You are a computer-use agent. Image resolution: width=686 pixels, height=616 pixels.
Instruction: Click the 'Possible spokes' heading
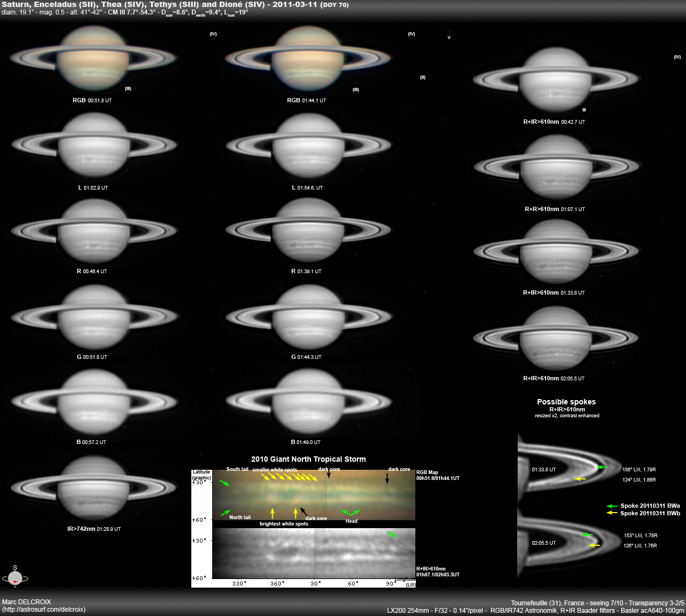(566, 402)
